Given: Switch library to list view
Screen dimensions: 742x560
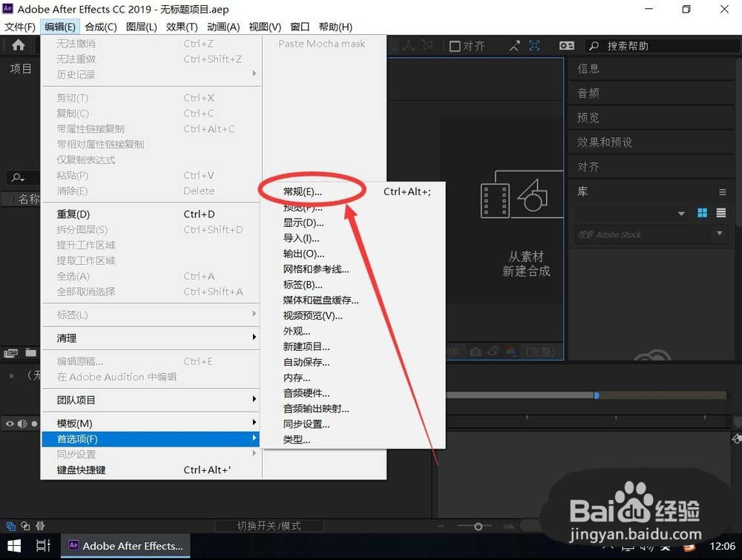Looking at the screenshot, I should point(720,213).
